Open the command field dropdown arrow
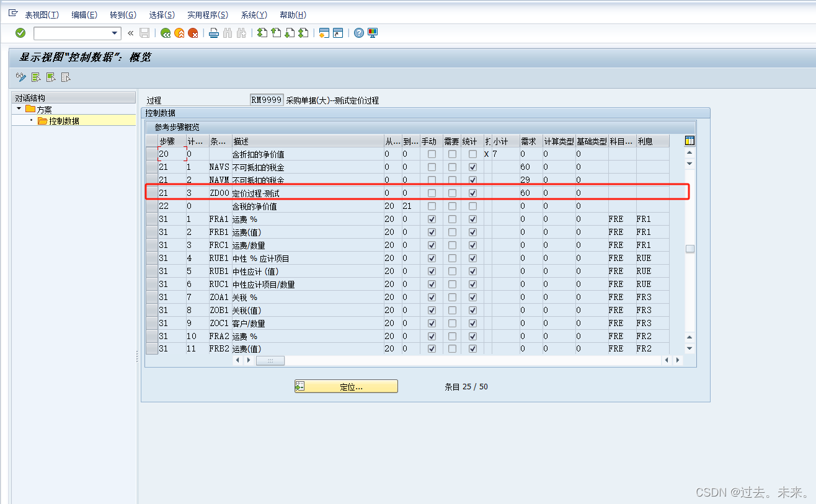Screen dimensions: 816x504 (115, 33)
